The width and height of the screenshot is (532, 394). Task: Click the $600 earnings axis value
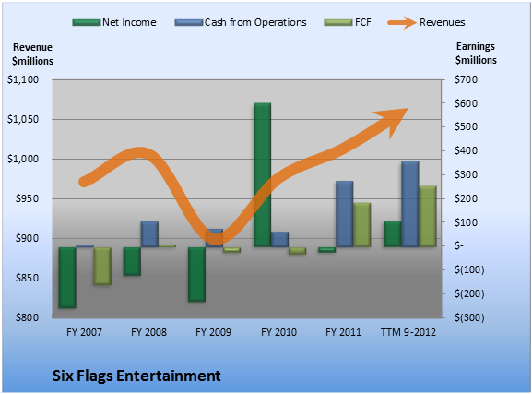pos(467,103)
